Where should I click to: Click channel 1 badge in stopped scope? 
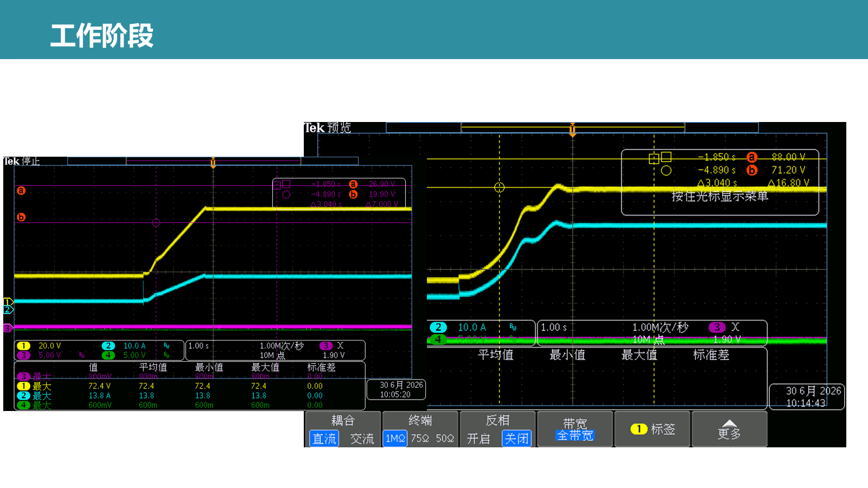(x=23, y=346)
